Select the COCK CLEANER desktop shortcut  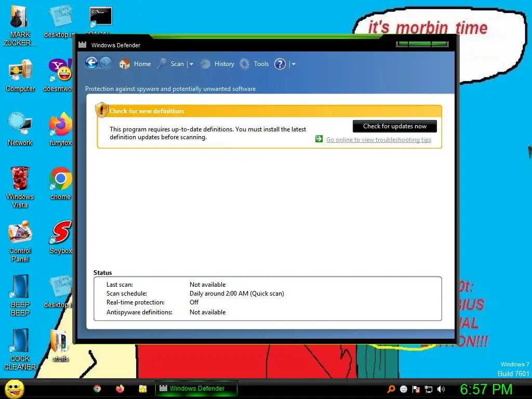coord(20,350)
